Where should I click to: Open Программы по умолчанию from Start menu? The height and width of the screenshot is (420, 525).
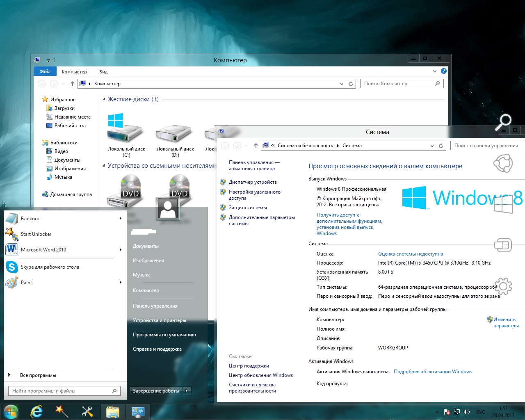coord(164,335)
